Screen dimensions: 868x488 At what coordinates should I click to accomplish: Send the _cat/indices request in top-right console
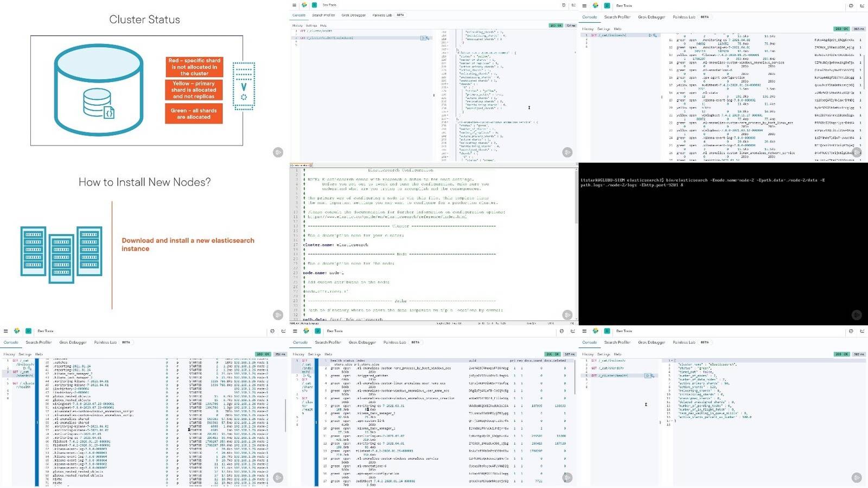650,35
